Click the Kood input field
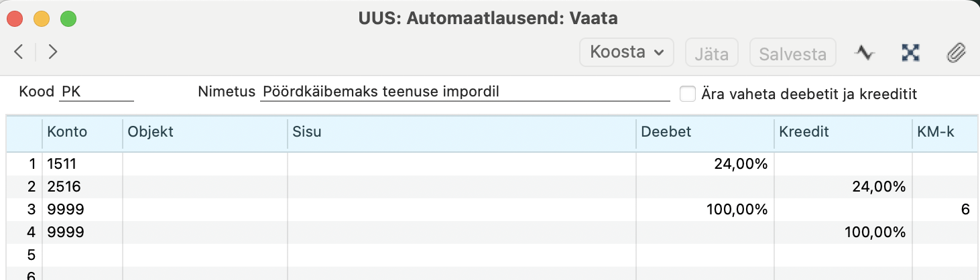The height and width of the screenshot is (280, 980). 97,92
